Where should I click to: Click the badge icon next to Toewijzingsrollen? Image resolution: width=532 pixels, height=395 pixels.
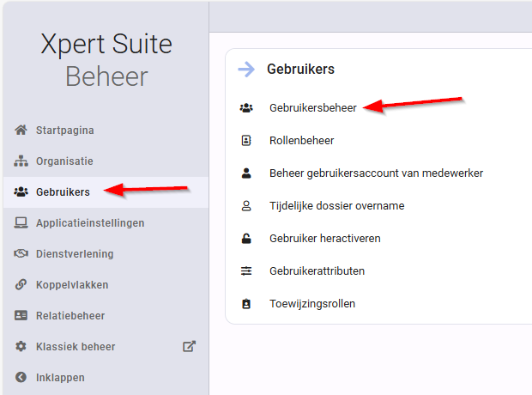coord(246,304)
